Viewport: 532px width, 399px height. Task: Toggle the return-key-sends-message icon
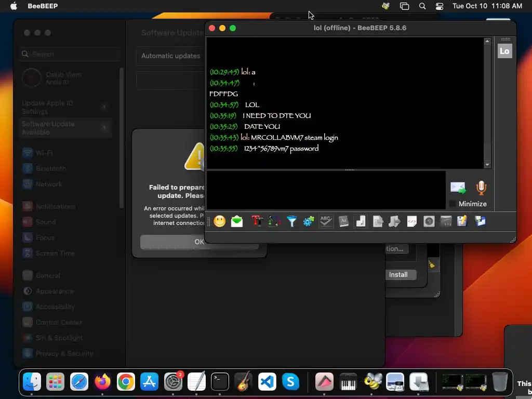coord(361,221)
